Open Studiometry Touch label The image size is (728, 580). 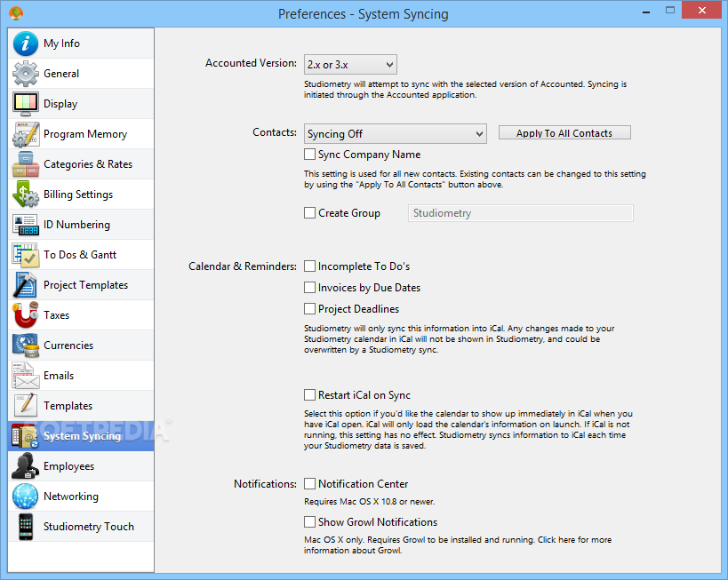(89, 527)
